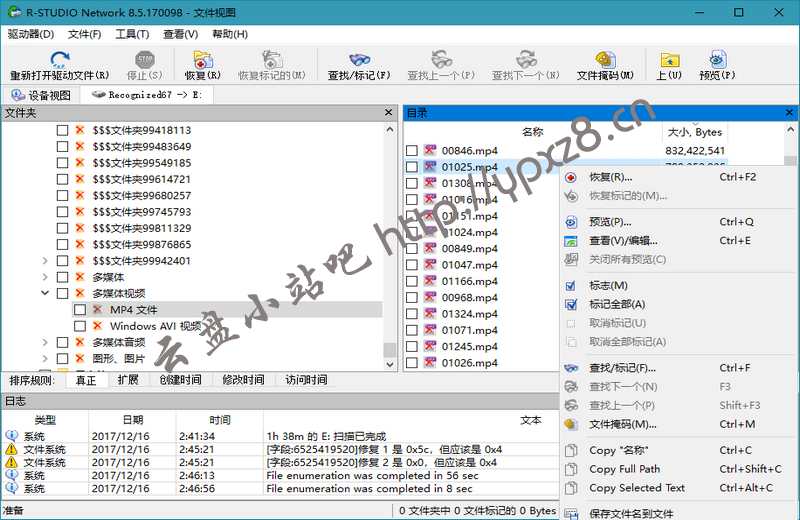This screenshot has height=520, width=800.
Task: Check the box for 00846.mp4
Action: (x=412, y=151)
